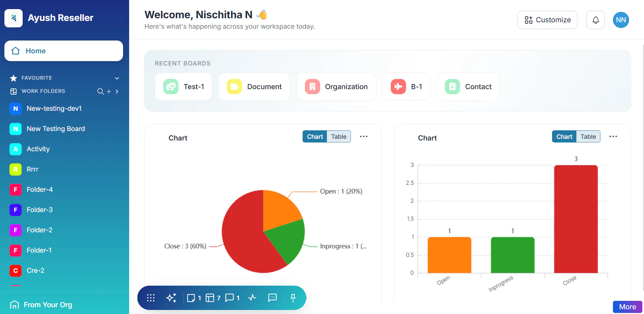Screen dimensions: 644x314
Task: Click AI sparkle icon in bottom toolbar
Action: click(x=171, y=298)
